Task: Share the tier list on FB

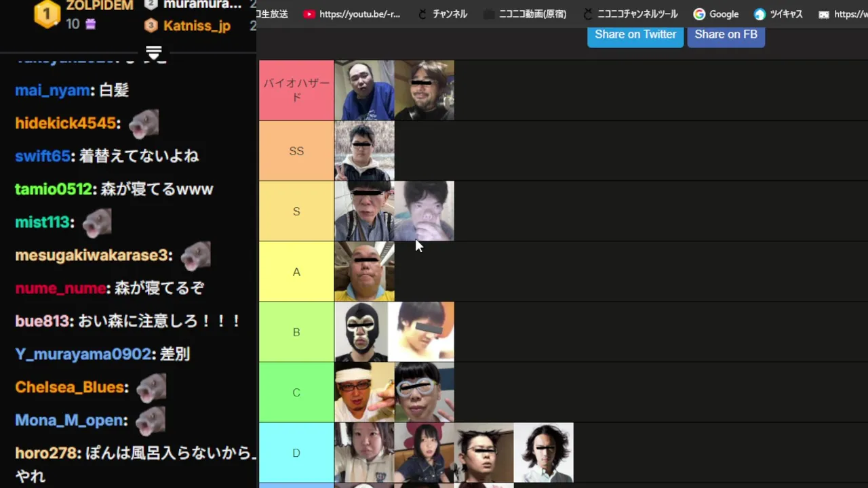Action: click(726, 35)
